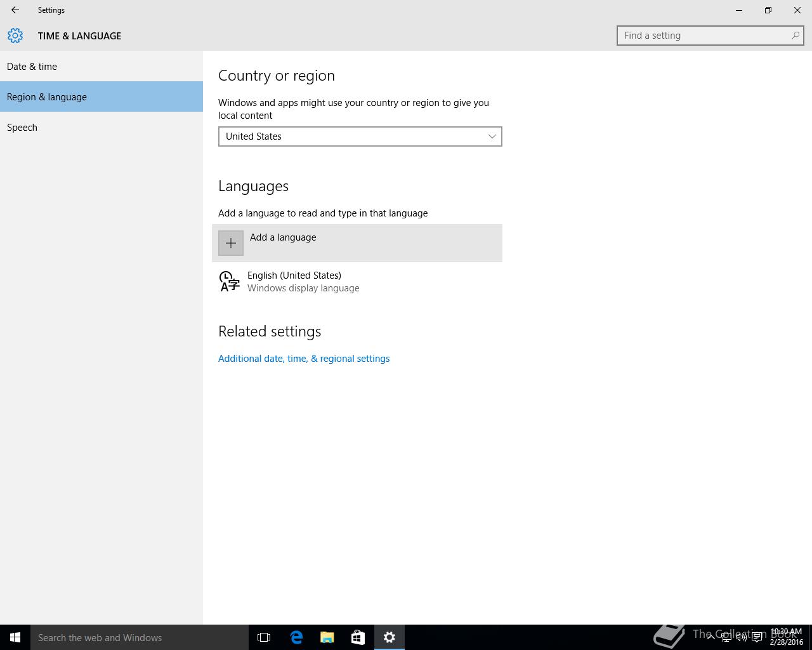Open the Windows Start menu
This screenshot has width=812, height=650.
(15, 637)
